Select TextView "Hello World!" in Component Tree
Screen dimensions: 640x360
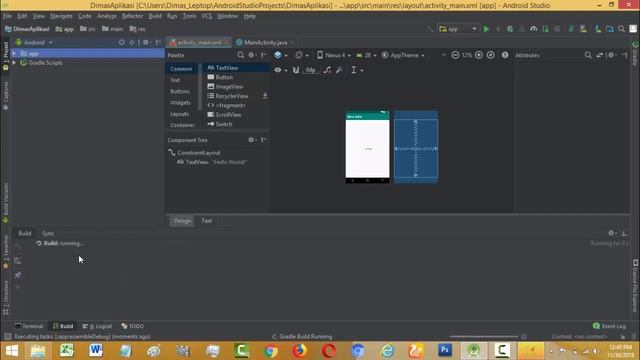coord(212,162)
